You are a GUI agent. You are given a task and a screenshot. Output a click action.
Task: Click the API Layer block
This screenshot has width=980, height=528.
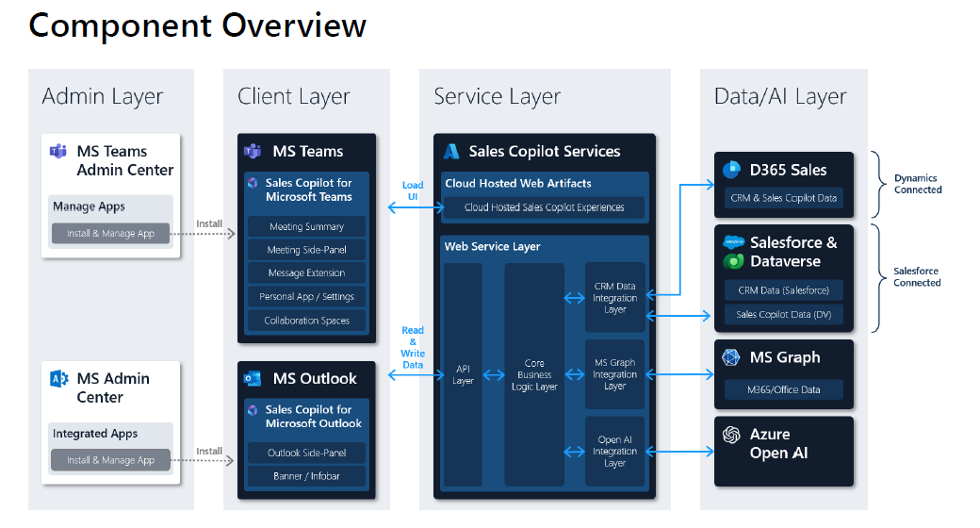pos(463,374)
